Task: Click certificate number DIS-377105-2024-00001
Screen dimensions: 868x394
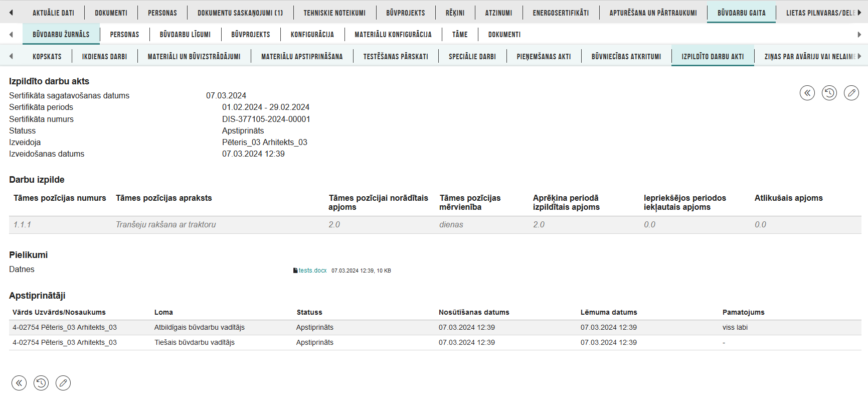Action: click(x=266, y=119)
